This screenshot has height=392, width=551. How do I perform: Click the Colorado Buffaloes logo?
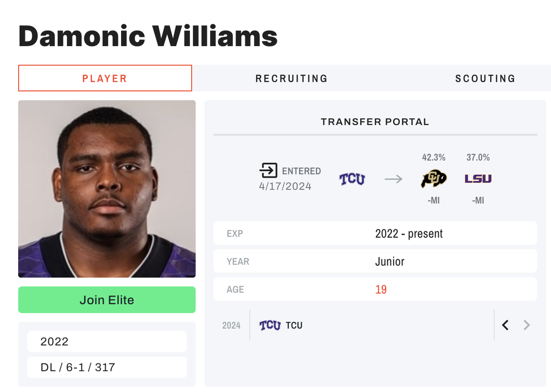[434, 179]
